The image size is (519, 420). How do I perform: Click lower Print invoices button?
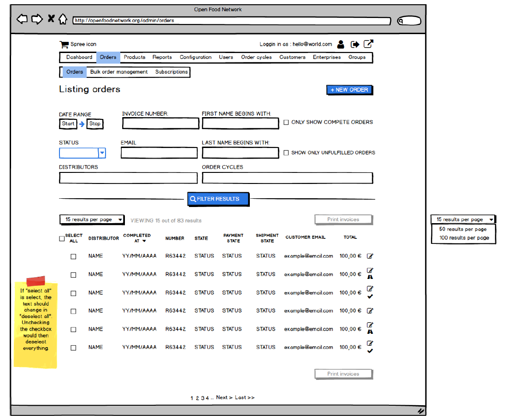pyautogui.click(x=343, y=374)
